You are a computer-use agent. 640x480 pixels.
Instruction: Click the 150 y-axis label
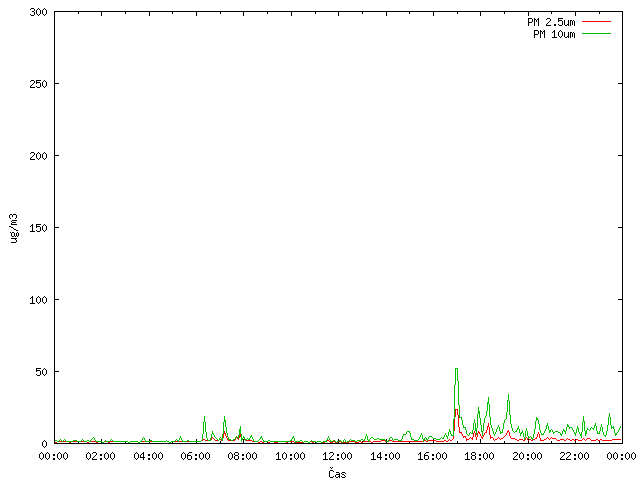pos(38,228)
